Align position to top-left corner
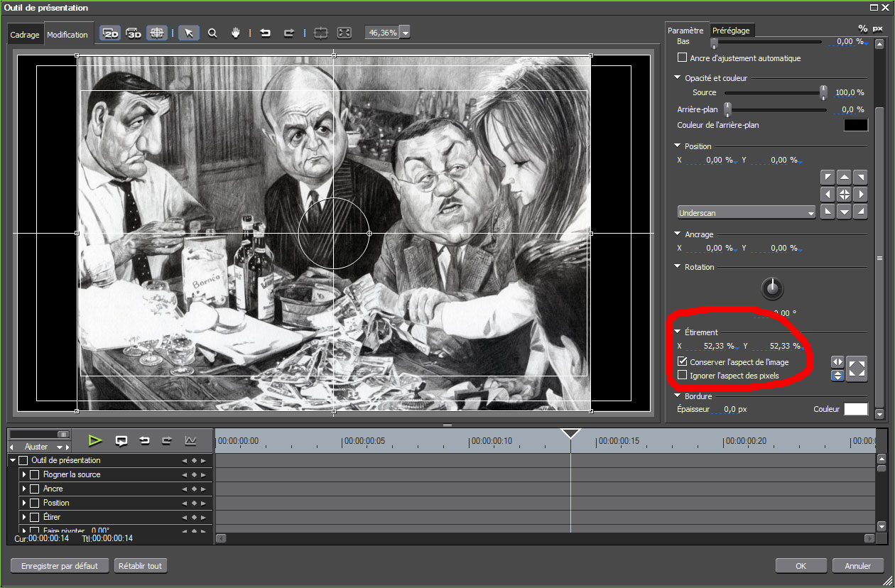895x588 pixels. click(827, 177)
